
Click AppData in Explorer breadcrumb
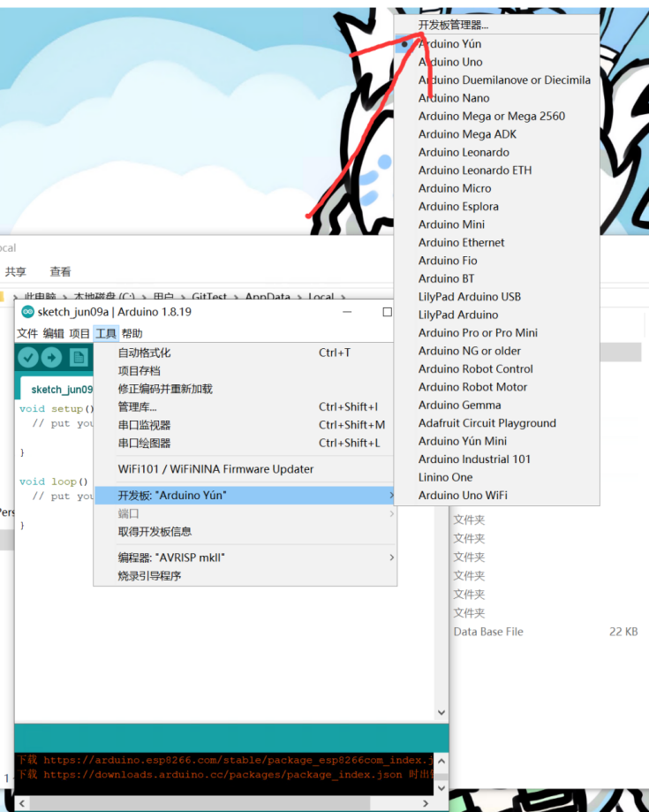coord(268,297)
